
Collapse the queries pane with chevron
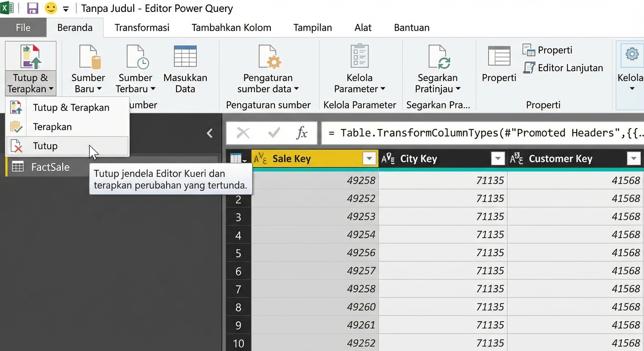click(x=209, y=133)
